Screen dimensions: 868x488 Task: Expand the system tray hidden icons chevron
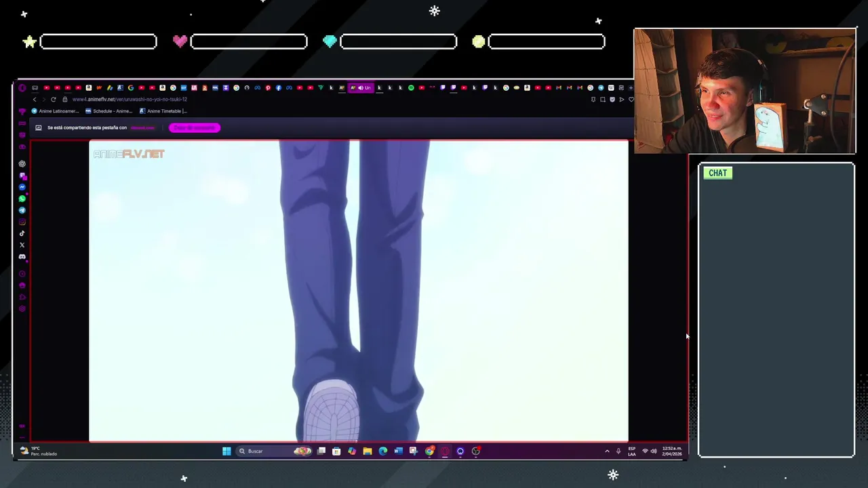point(607,451)
